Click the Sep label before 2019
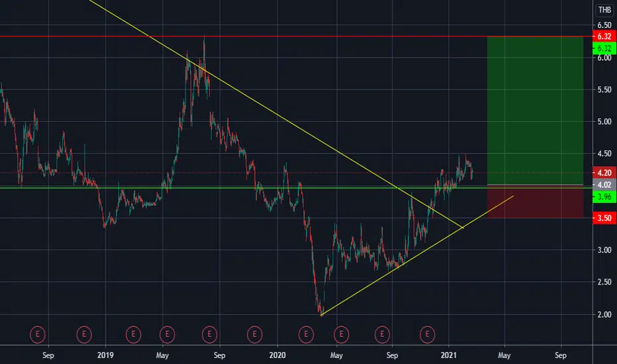Image resolution: width=617 pixels, height=364 pixels. [x=48, y=355]
